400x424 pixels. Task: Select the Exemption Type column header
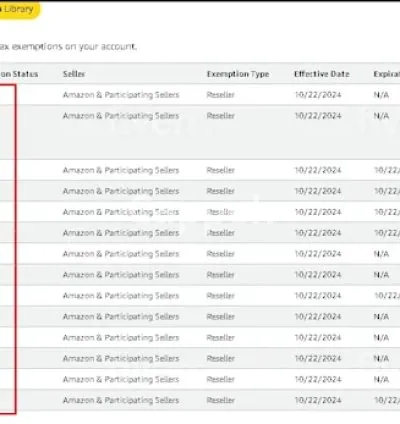[238, 74]
